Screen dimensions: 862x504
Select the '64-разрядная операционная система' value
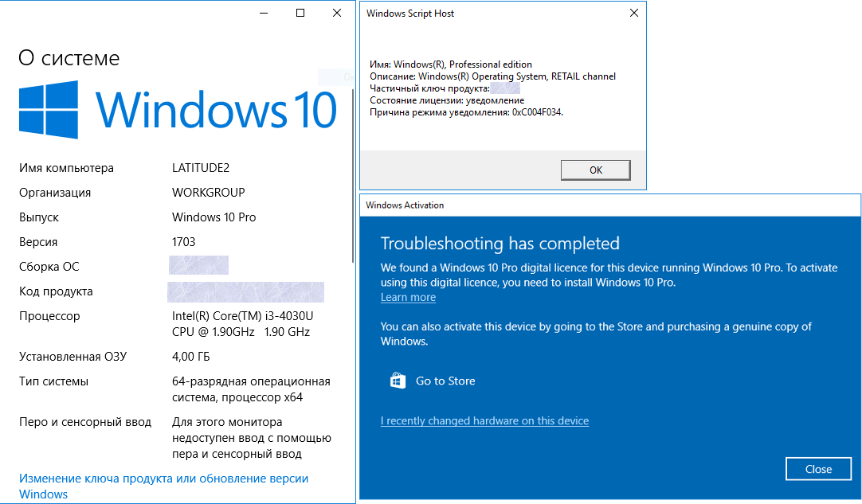click(251, 389)
